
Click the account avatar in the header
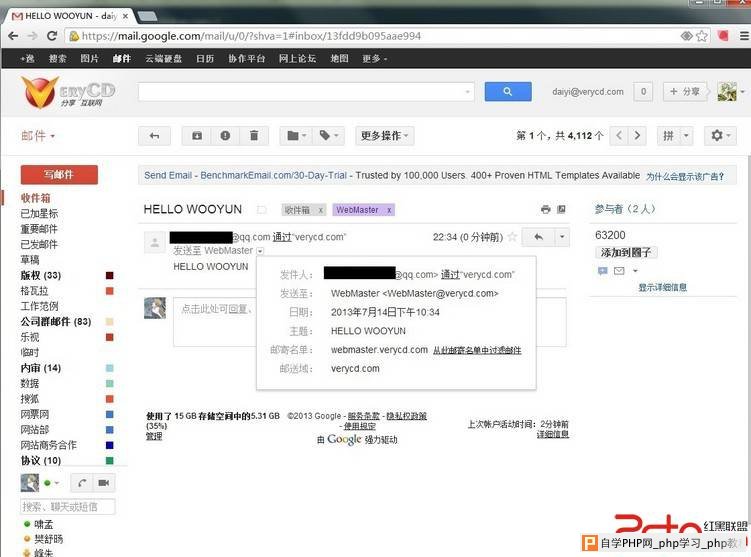(x=727, y=91)
